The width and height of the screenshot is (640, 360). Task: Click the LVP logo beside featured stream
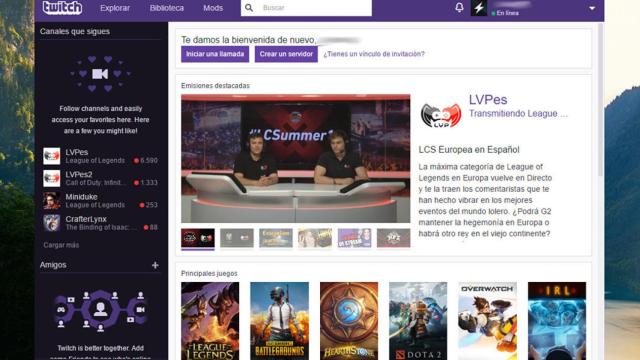coord(441,115)
